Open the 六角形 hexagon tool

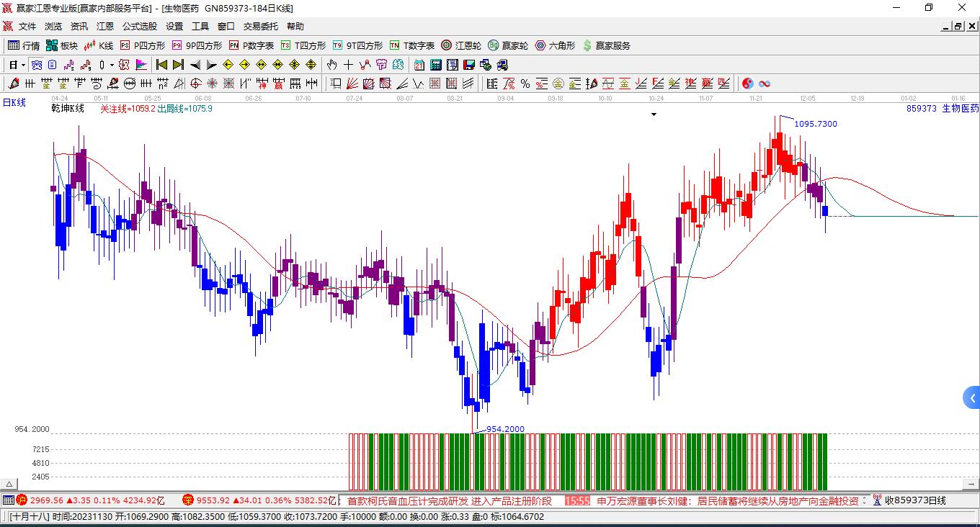click(555, 45)
